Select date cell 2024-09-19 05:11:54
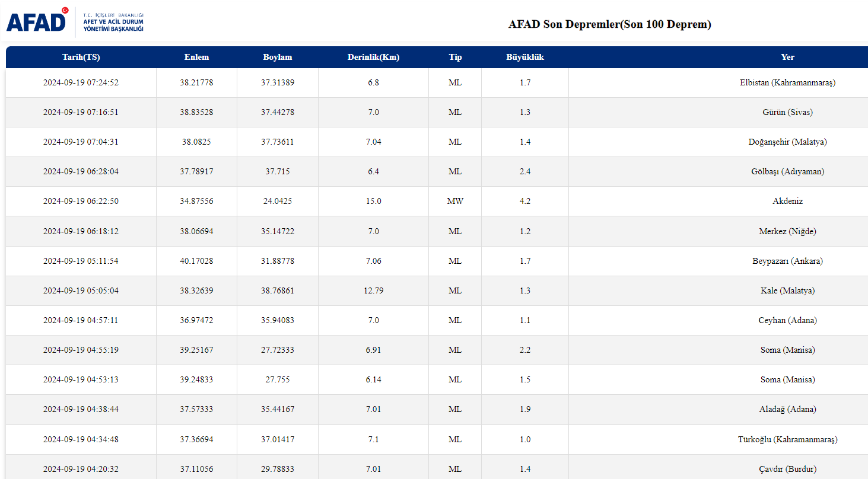868x479 pixels. click(x=81, y=261)
